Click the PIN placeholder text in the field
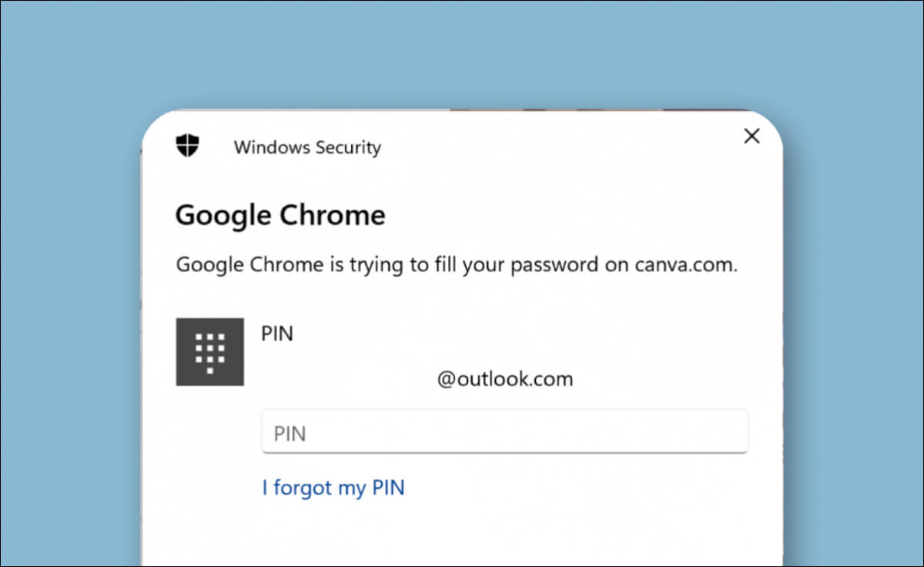The image size is (924, 567). click(x=290, y=434)
